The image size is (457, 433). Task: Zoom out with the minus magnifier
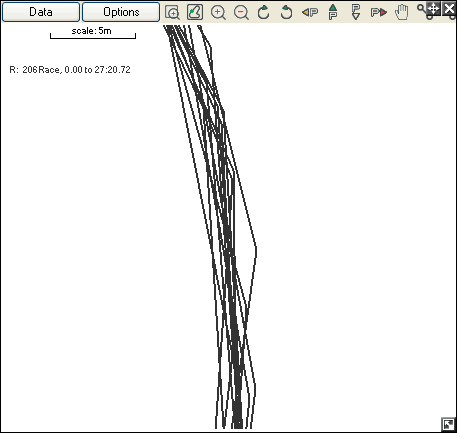pos(241,12)
